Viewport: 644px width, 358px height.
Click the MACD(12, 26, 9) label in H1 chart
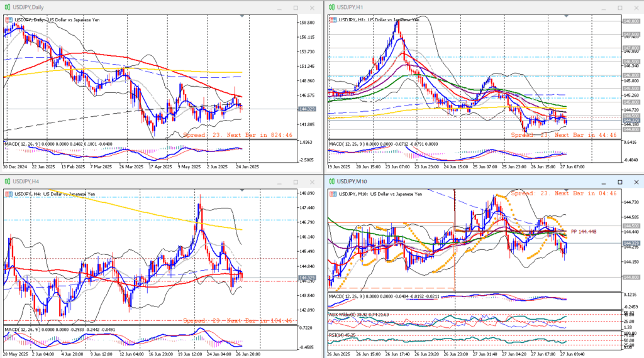[347, 144]
